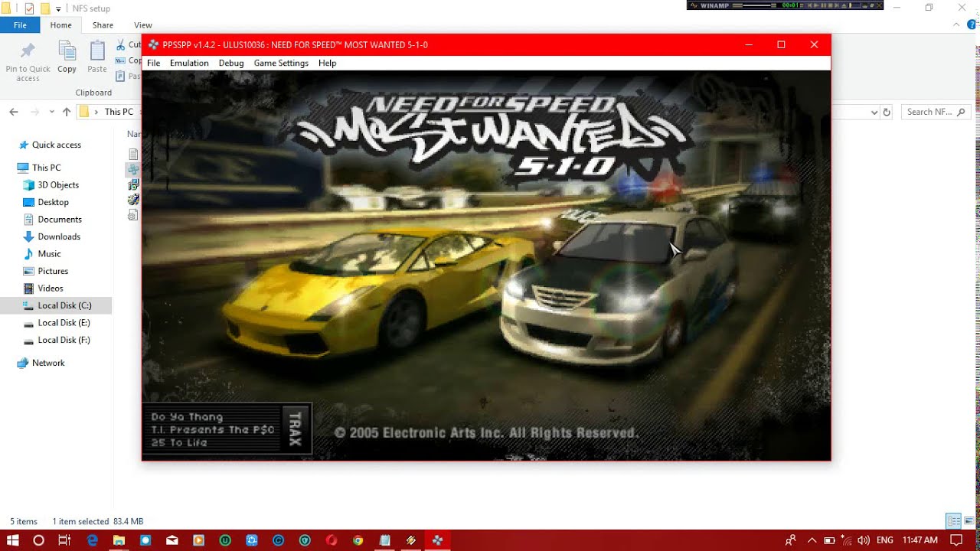Show hidden system tray icons
This screenshot has height=551, width=980.
pos(812,540)
